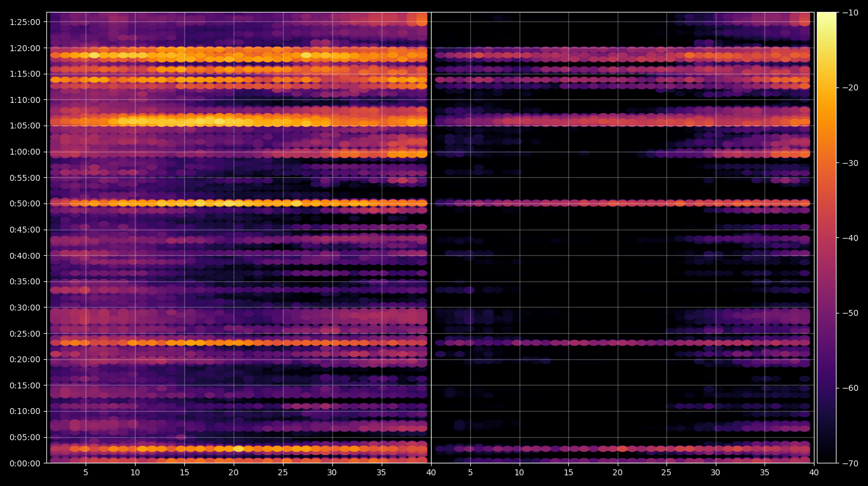Choose the 0:35:00 time axis label
The width and height of the screenshot is (868, 486).
[25, 281]
